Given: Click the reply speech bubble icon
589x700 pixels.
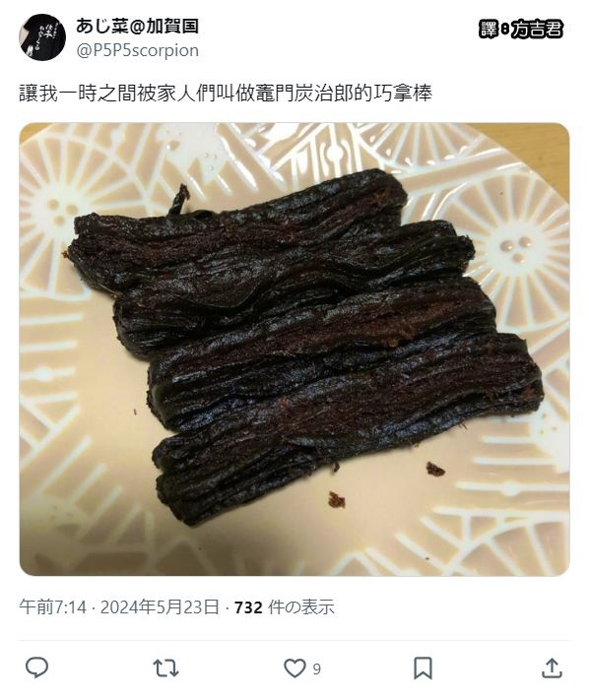Looking at the screenshot, I should 36,668.
